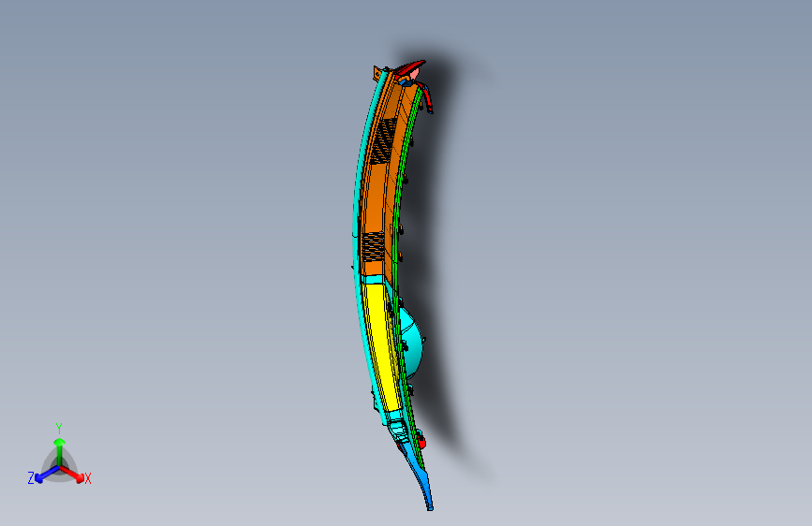Screen dimensions: 812x526
Task: Select the blue pointed tip at the model bottom
Action: click(x=420, y=479)
